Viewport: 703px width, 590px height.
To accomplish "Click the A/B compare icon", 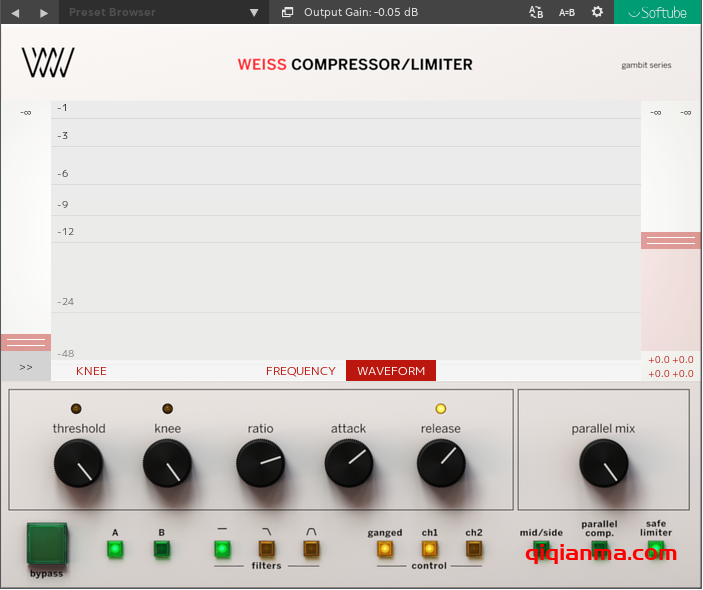I will [x=536, y=12].
